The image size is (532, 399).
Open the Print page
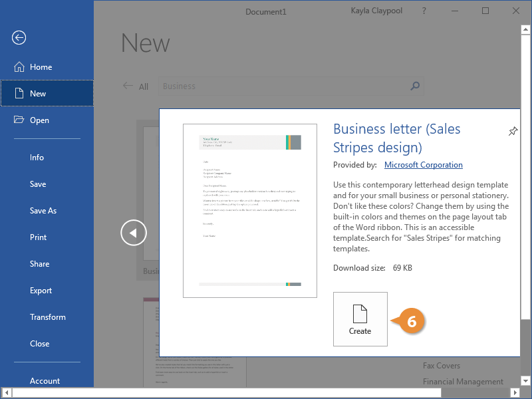coord(38,237)
